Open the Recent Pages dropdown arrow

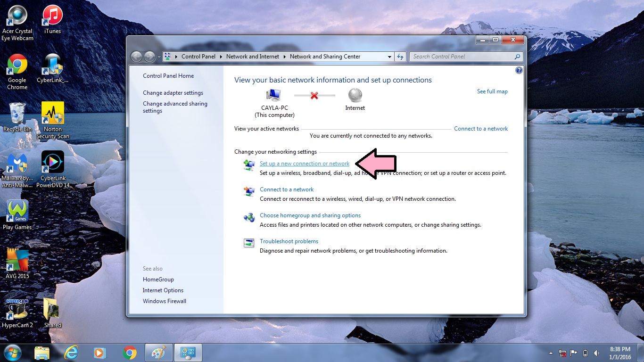[159, 57]
